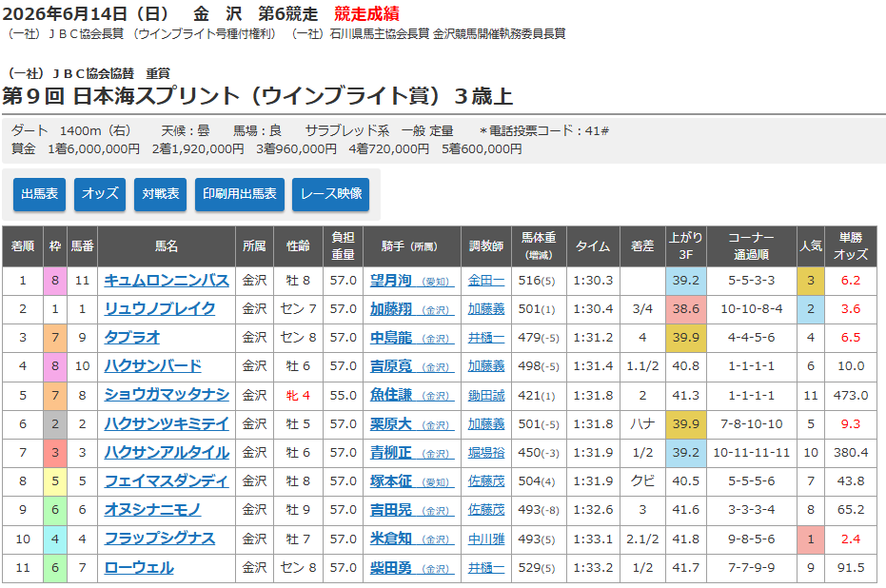
Task: Open horse link ローウェル
Action: tap(139, 568)
